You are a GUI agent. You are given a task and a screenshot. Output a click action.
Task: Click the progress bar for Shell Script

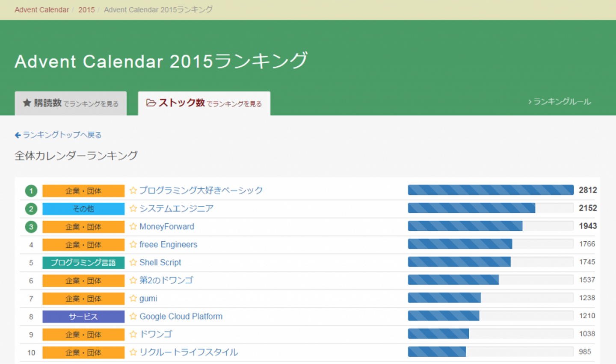(x=491, y=262)
